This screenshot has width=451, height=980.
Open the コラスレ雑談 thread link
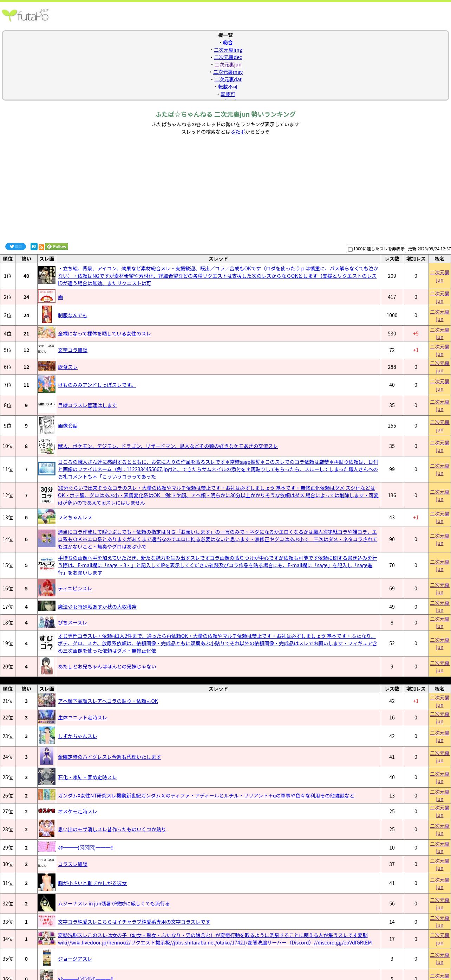pyautogui.click(x=73, y=864)
